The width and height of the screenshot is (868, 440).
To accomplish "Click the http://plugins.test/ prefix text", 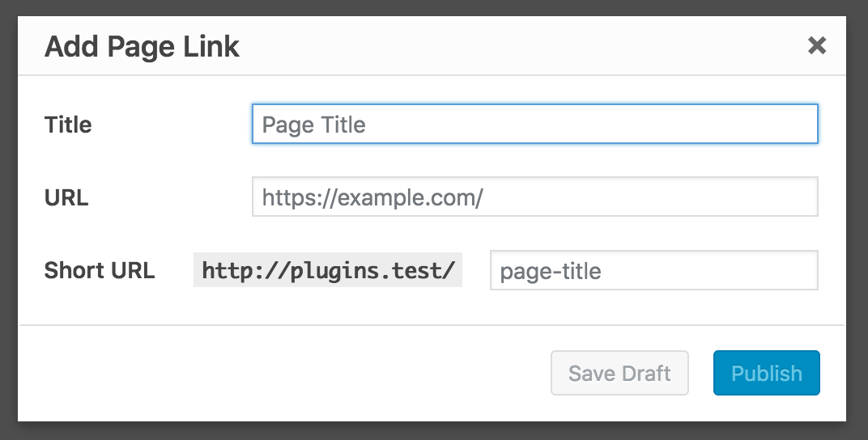I will (328, 270).
